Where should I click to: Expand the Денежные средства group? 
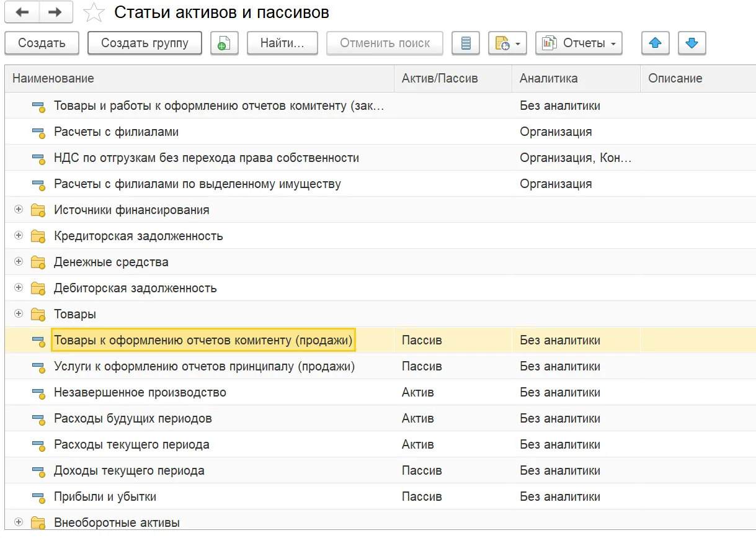click(x=18, y=262)
